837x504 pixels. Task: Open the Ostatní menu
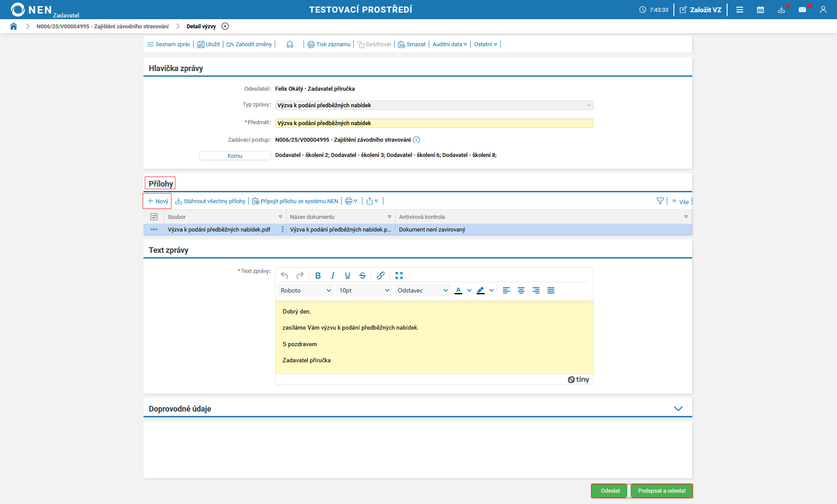485,44
